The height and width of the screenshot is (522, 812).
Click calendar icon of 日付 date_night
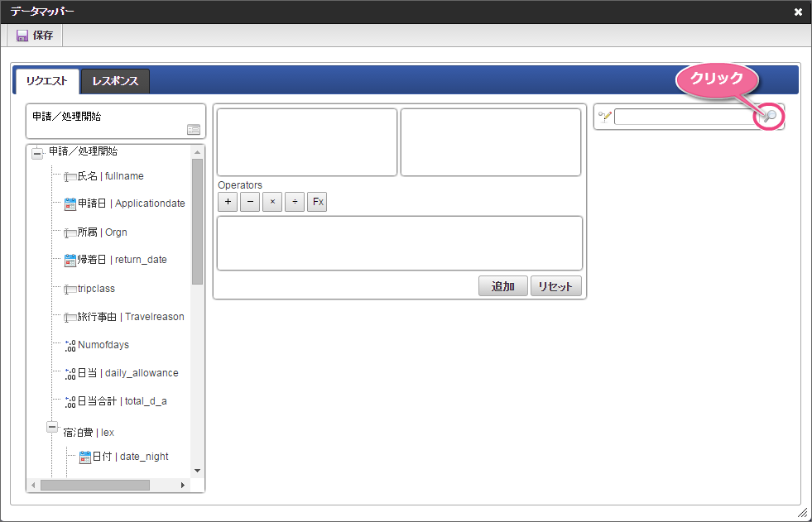[85, 457]
